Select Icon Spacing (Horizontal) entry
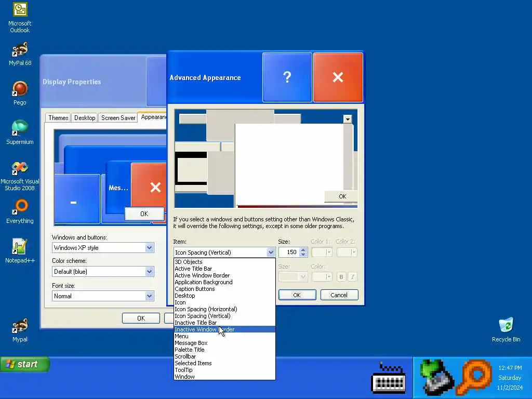532x399 pixels. [x=224, y=309]
